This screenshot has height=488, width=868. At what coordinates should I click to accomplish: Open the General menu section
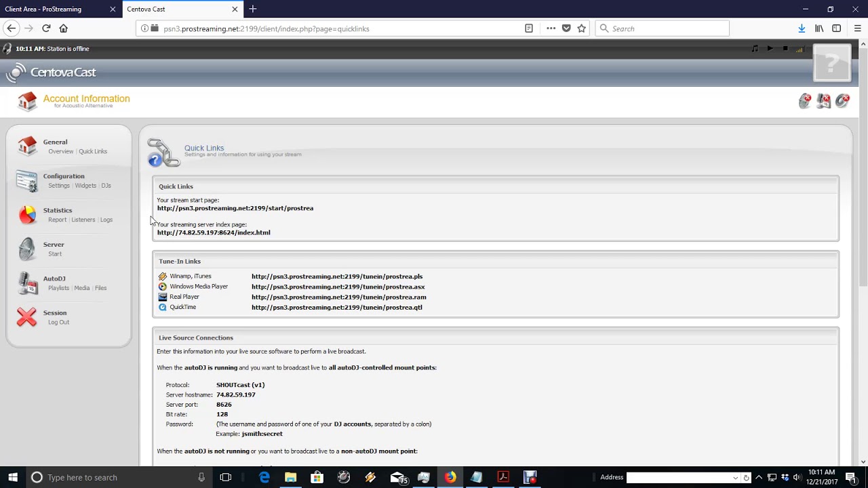(56, 142)
